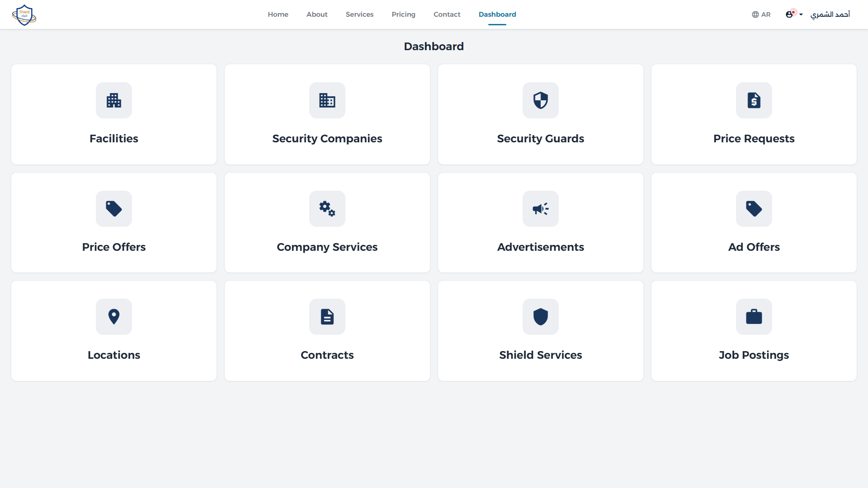This screenshot has width=868, height=488.
Task: Click the Security Companies office icon
Action: pos(327,100)
